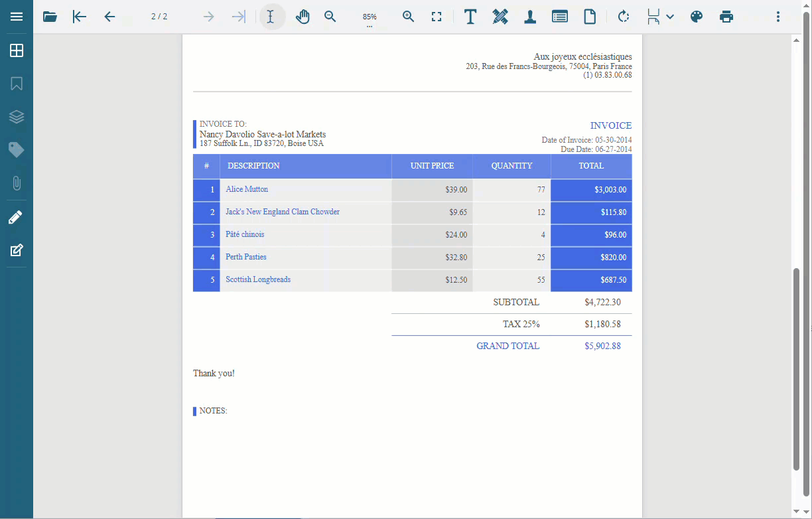812x519 pixels.
Task: Activate the hand pan tool
Action: tap(303, 17)
